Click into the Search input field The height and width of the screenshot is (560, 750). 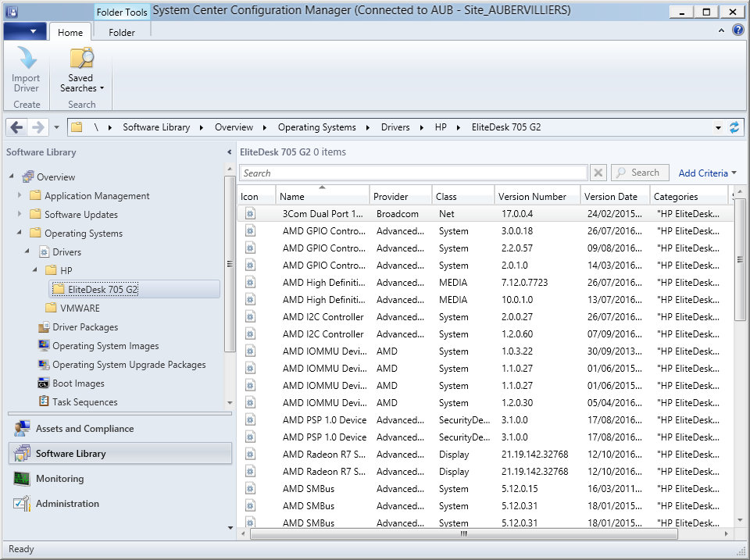(x=414, y=173)
